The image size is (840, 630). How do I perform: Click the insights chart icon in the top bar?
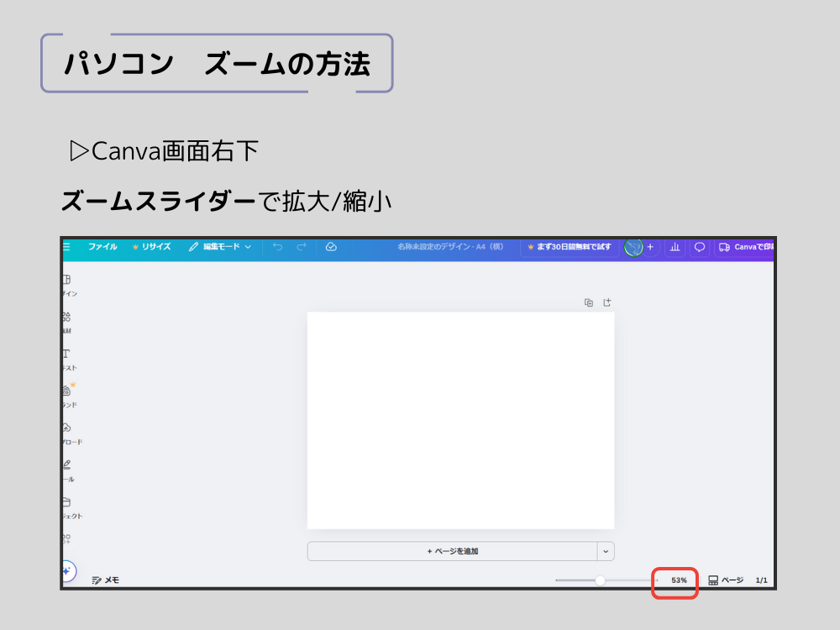point(675,248)
